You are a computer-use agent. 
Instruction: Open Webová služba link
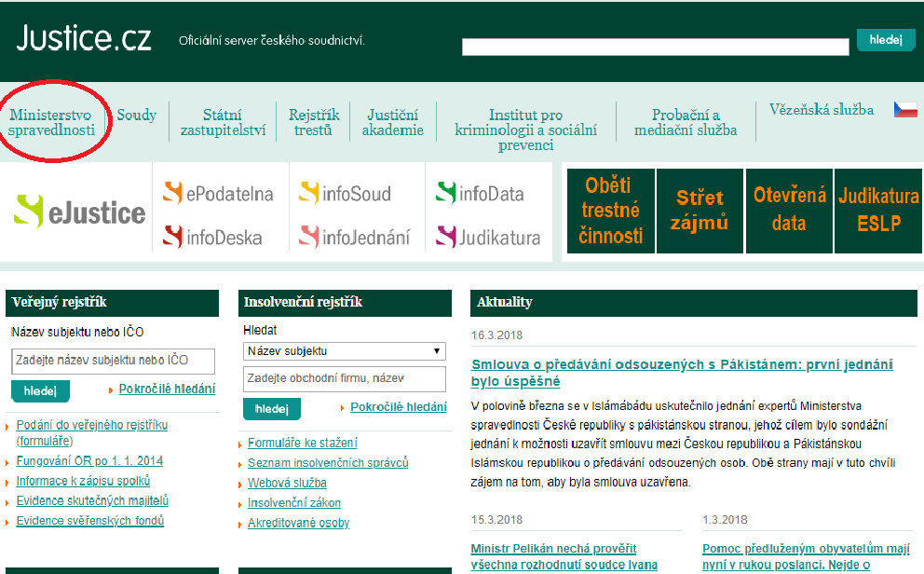[287, 484]
